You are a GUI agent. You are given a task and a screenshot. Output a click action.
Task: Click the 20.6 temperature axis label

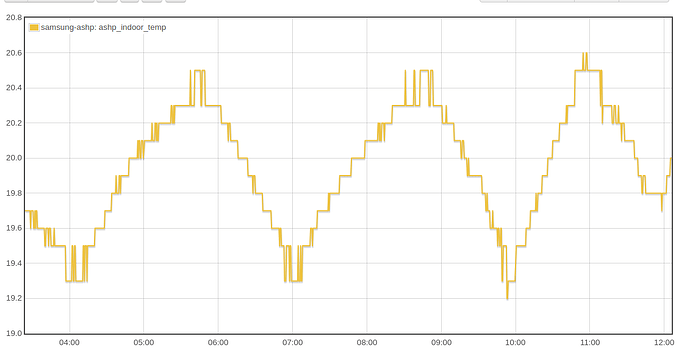coord(14,53)
